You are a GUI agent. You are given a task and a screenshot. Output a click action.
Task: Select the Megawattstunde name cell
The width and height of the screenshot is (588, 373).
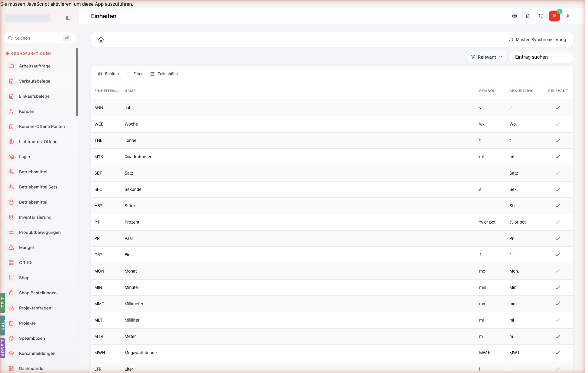[x=299, y=353]
